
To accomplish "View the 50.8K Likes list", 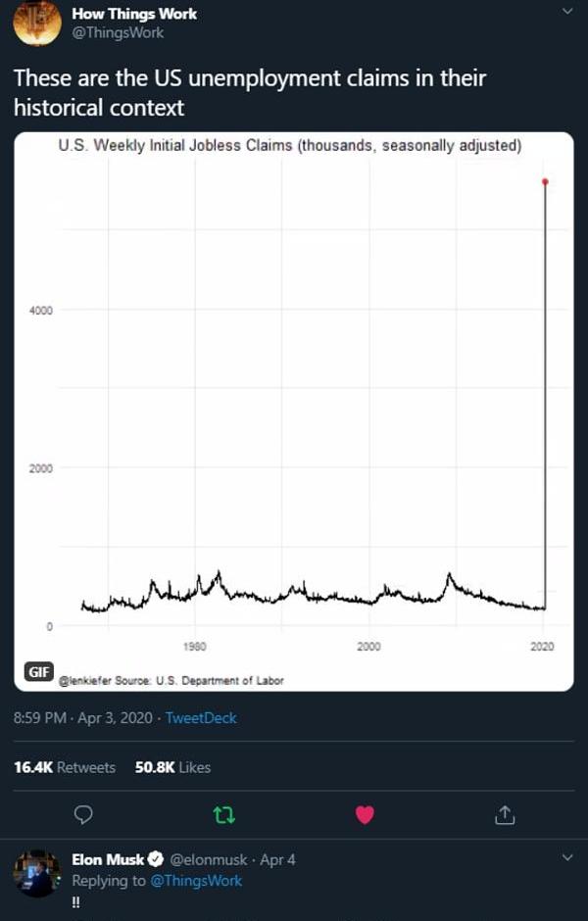I will click(x=172, y=767).
